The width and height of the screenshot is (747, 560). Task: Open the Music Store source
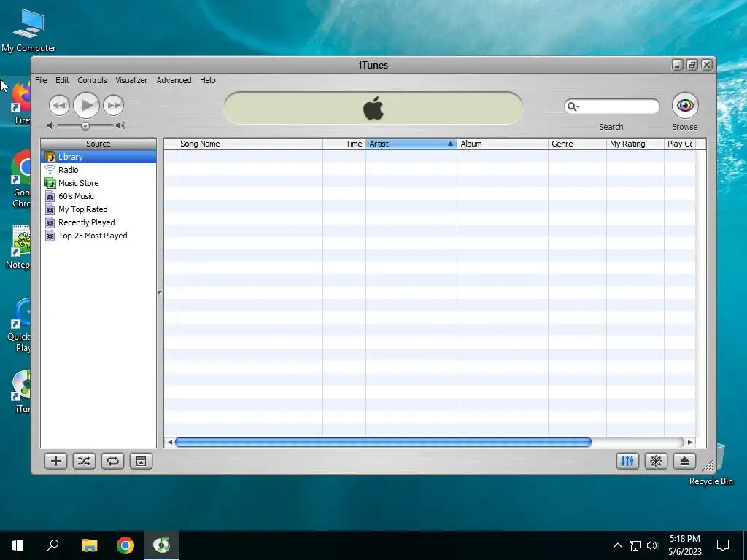[x=98, y=183]
